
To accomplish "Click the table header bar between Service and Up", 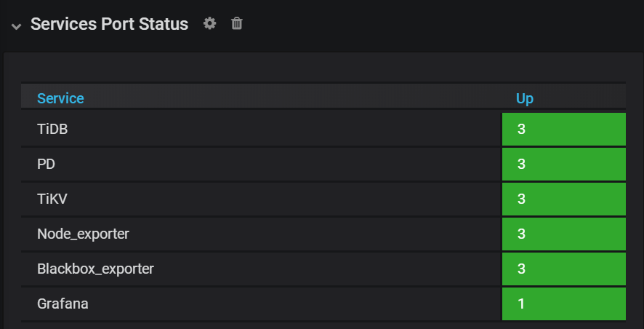I will [x=291, y=98].
